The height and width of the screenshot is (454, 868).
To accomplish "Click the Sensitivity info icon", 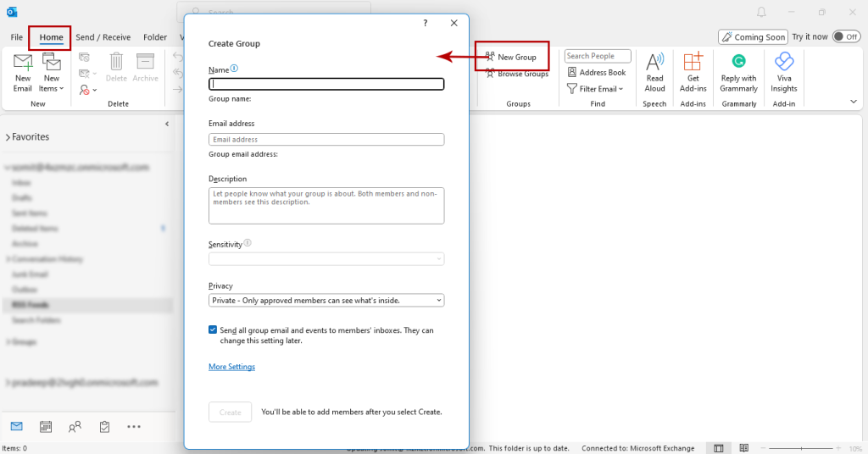I will pyautogui.click(x=248, y=243).
